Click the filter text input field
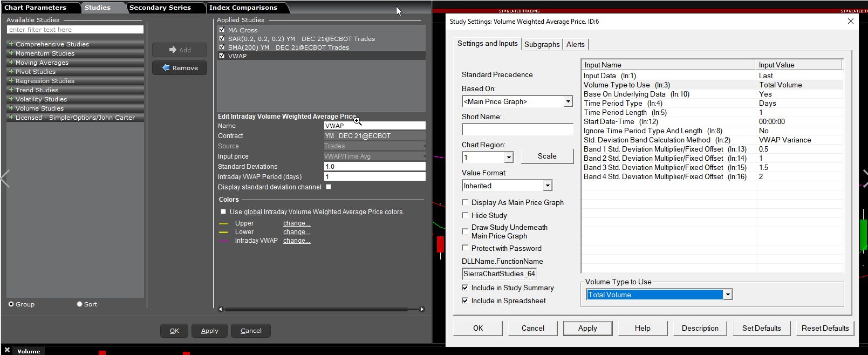 (x=75, y=30)
